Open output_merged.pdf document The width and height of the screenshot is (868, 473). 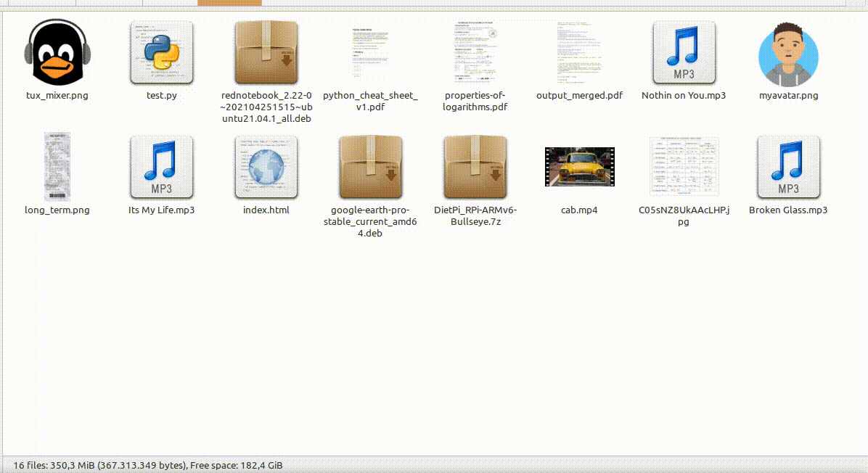click(579, 52)
